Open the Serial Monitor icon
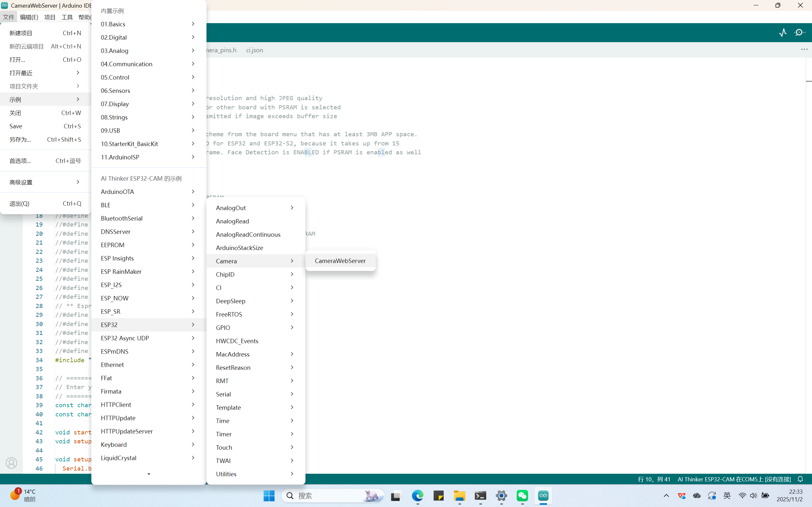The height and width of the screenshot is (507, 812). 800,33
